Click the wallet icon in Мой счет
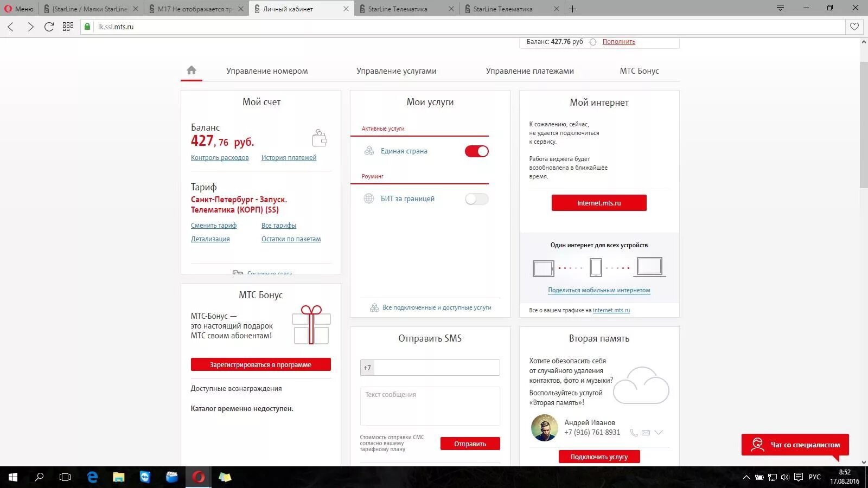The image size is (868, 488). (320, 138)
